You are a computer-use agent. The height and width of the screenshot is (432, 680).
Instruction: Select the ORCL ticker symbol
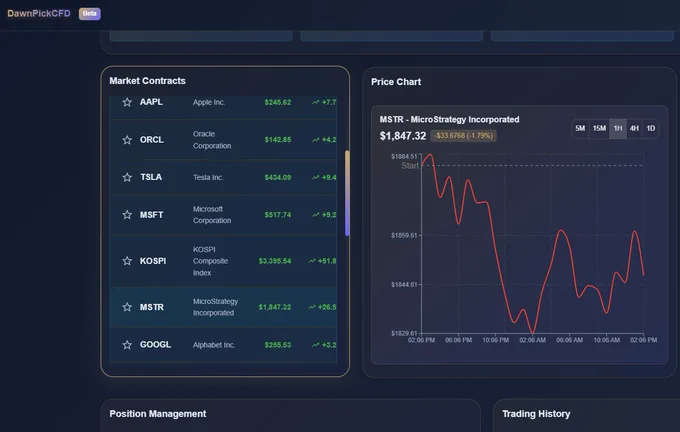151,140
